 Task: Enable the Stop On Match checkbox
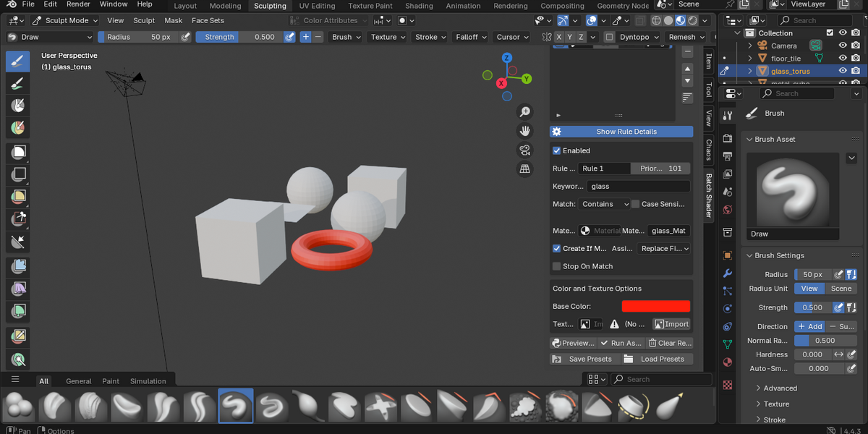557,266
